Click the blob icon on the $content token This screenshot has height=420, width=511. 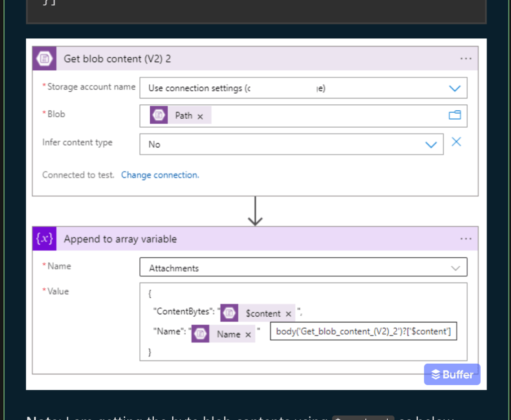[x=229, y=313]
